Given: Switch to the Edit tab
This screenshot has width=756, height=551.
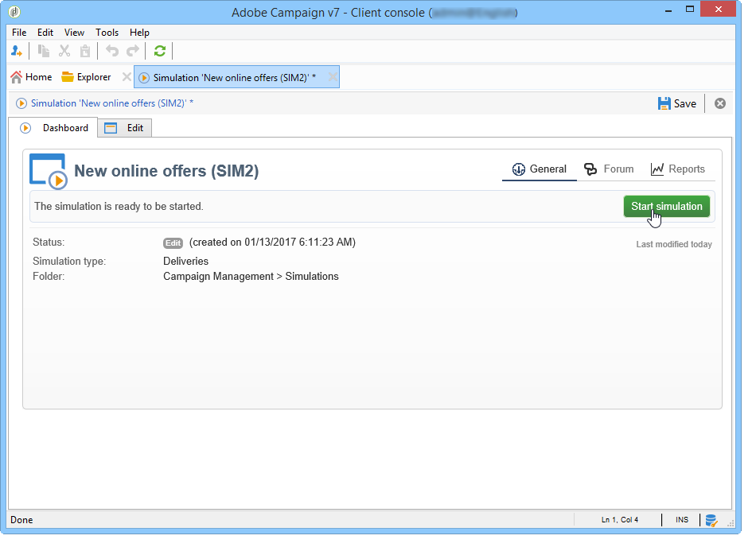Looking at the screenshot, I should [124, 128].
